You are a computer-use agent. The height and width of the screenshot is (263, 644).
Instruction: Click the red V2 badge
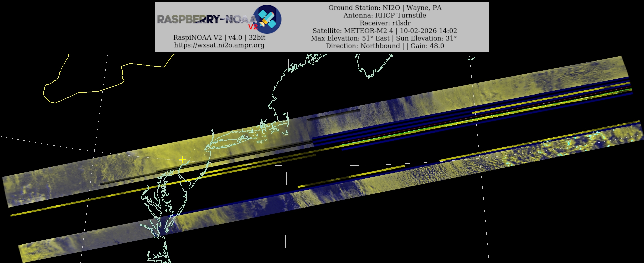[x=253, y=27]
